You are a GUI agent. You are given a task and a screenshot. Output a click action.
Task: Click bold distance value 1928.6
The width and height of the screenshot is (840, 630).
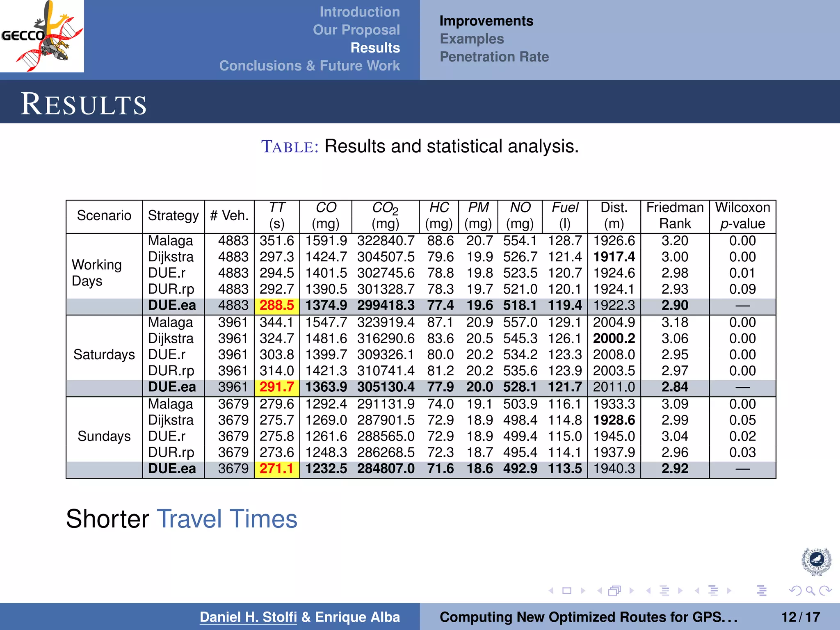614,420
